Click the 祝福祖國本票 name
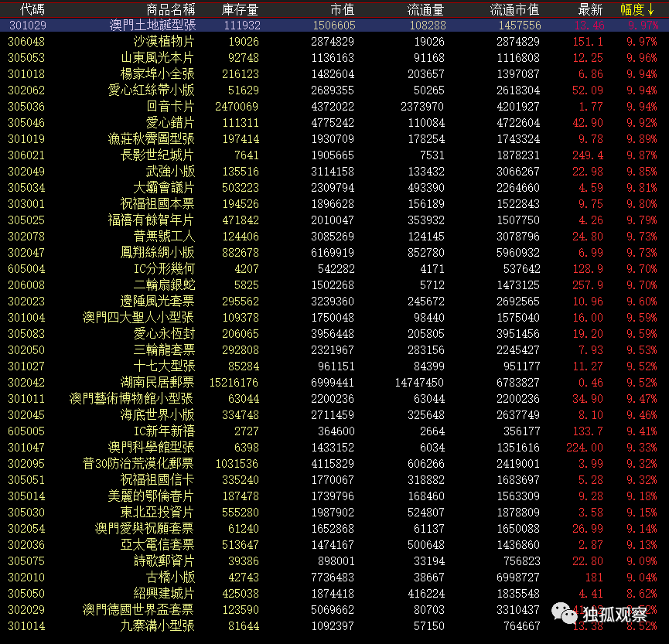Image resolution: width=669 pixels, height=644 pixels. [x=158, y=204]
